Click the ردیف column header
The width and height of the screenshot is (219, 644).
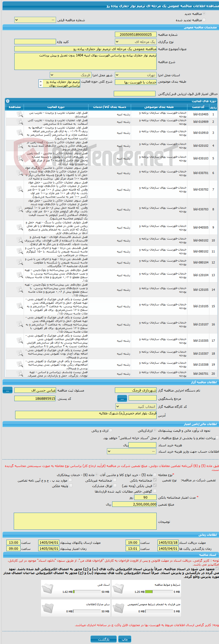click(x=213, y=107)
